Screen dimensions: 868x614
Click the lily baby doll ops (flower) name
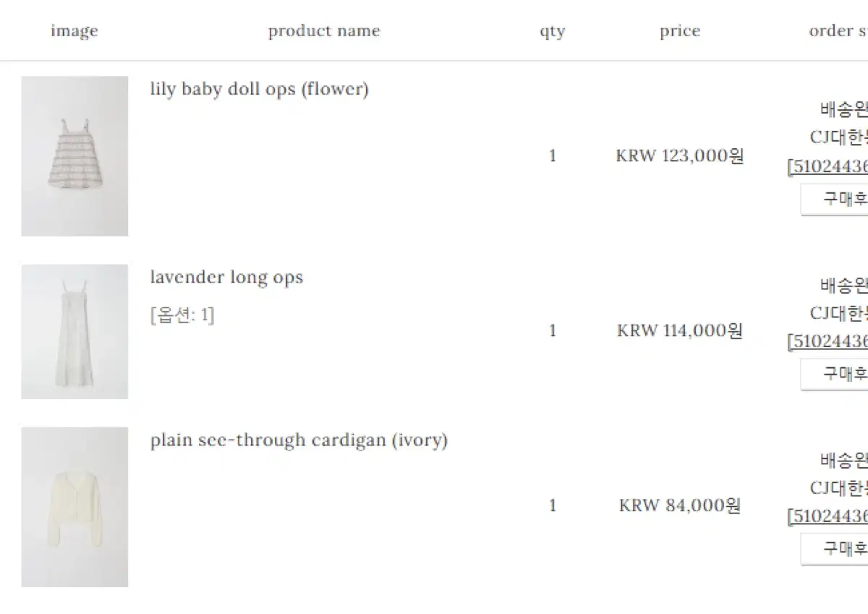click(x=260, y=90)
